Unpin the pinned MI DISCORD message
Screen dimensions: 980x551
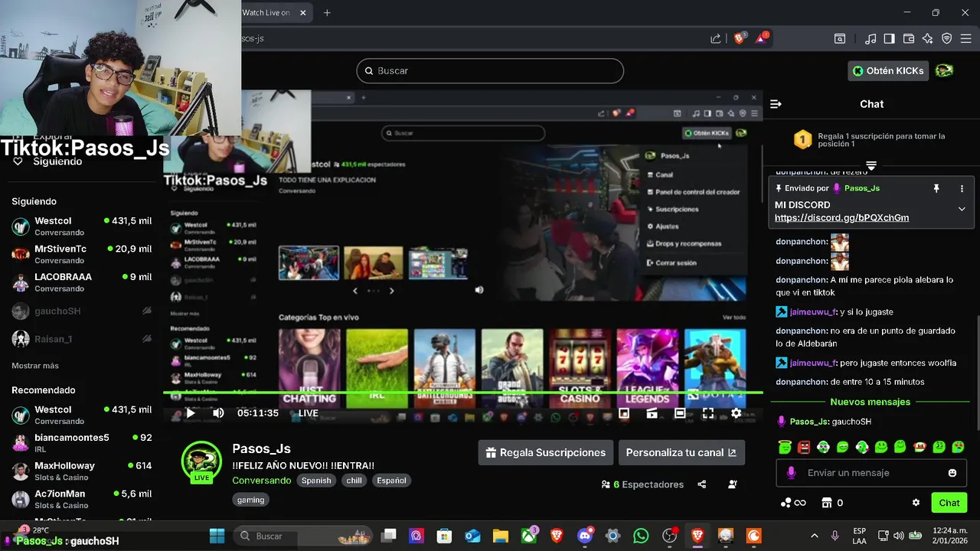(936, 188)
